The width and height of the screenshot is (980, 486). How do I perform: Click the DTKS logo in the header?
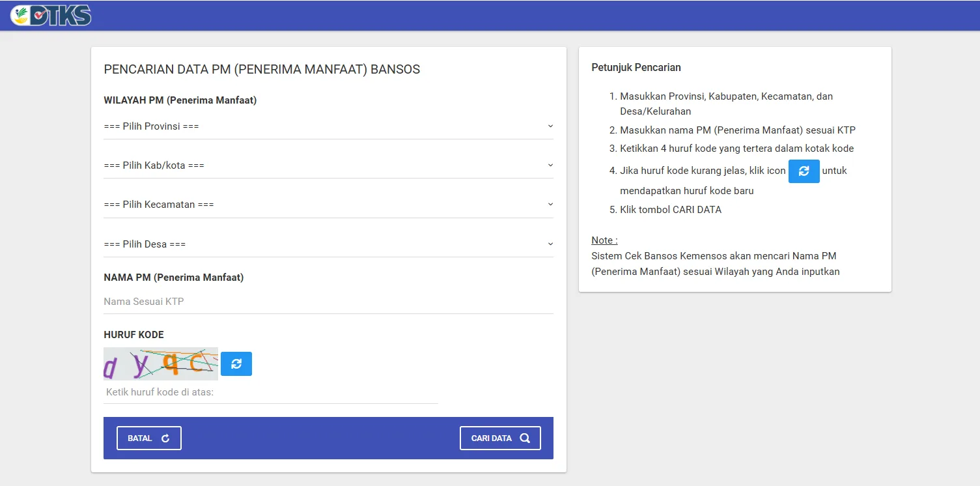51,15
